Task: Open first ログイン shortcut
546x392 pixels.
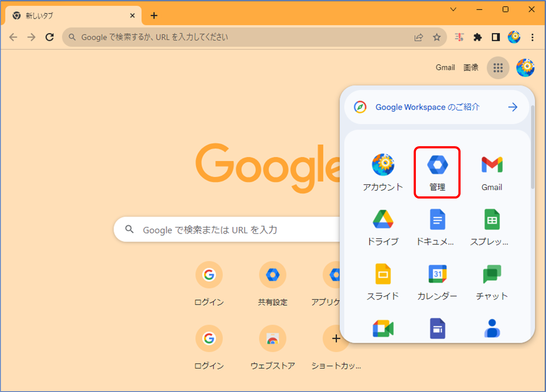Action: click(209, 284)
